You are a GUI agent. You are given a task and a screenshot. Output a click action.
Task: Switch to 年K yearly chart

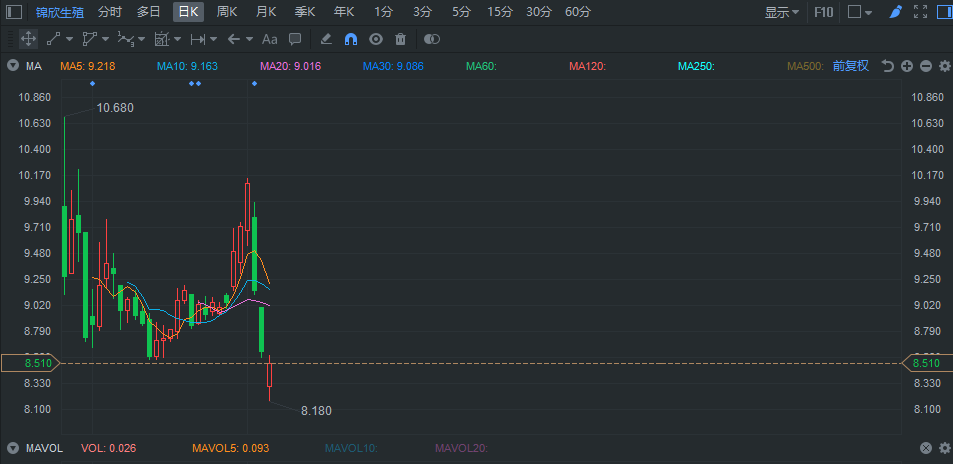(344, 12)
